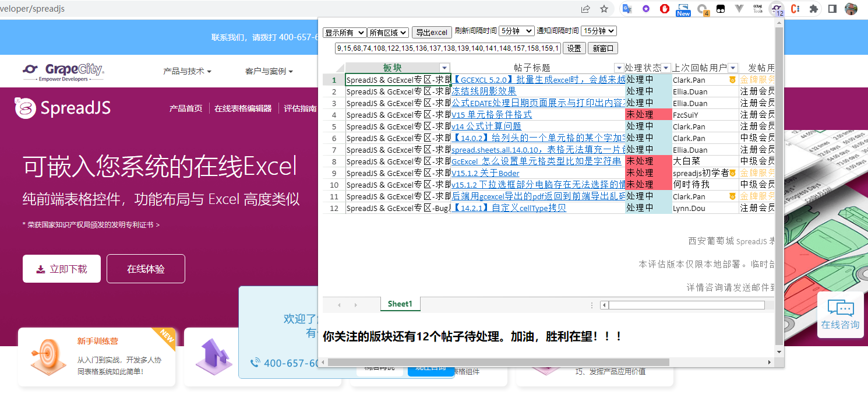
Task: Open the 显示所有 filter dropdown
Action: 344,31
